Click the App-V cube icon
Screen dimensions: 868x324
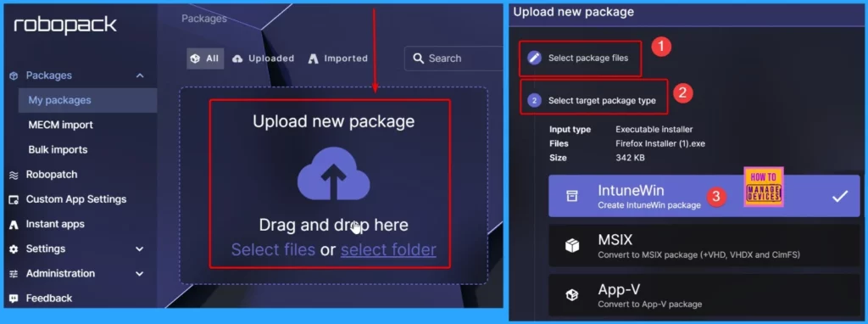click(572, 296)
